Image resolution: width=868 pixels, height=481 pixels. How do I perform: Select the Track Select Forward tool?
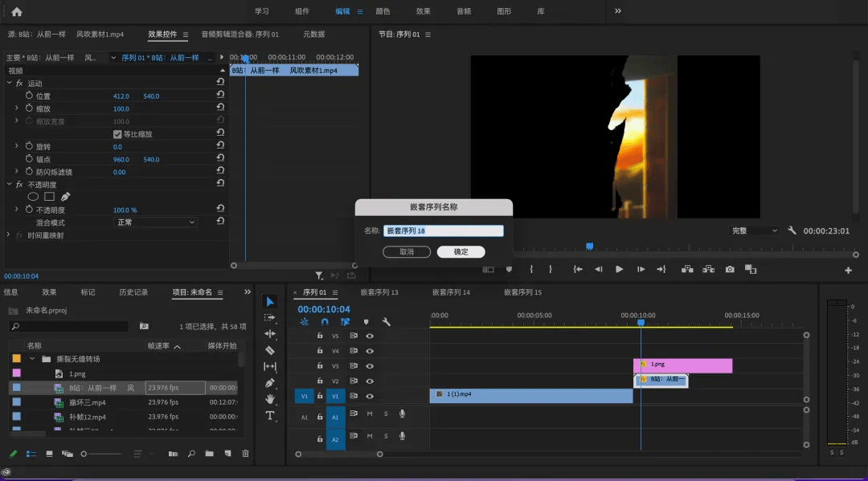pyautogui.click(x=270, y=318)
